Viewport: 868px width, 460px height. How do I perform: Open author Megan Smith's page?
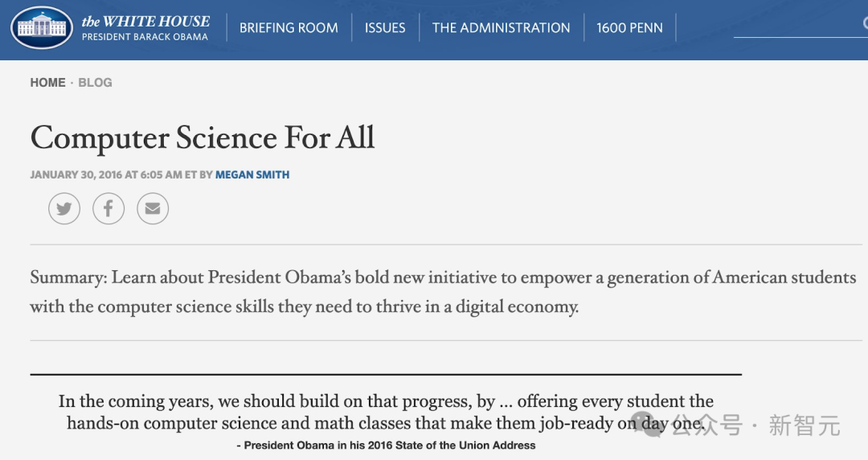[252, 175]
